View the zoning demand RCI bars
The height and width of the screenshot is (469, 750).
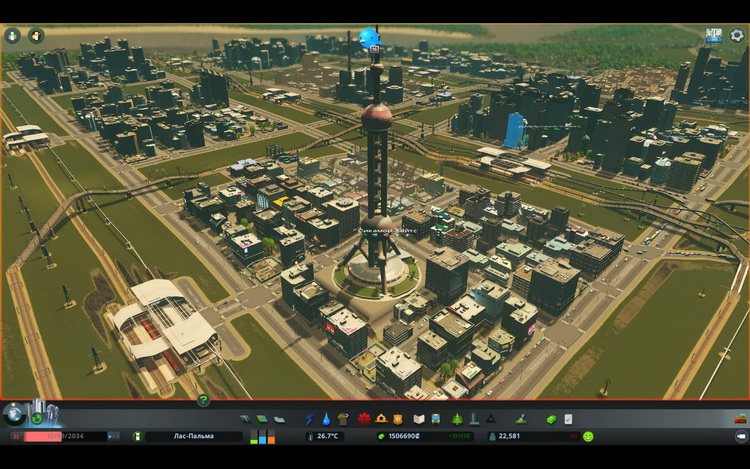coord(263,436)
